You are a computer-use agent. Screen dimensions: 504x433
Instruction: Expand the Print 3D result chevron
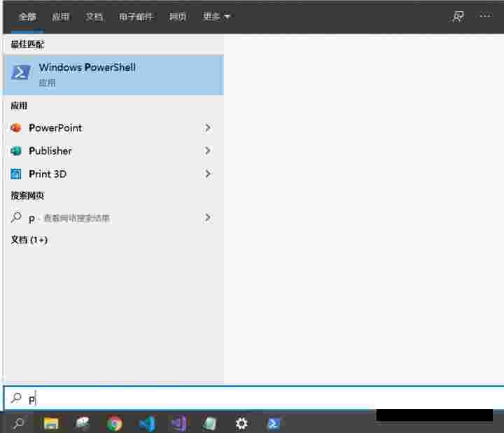click(x=208, y=174)
